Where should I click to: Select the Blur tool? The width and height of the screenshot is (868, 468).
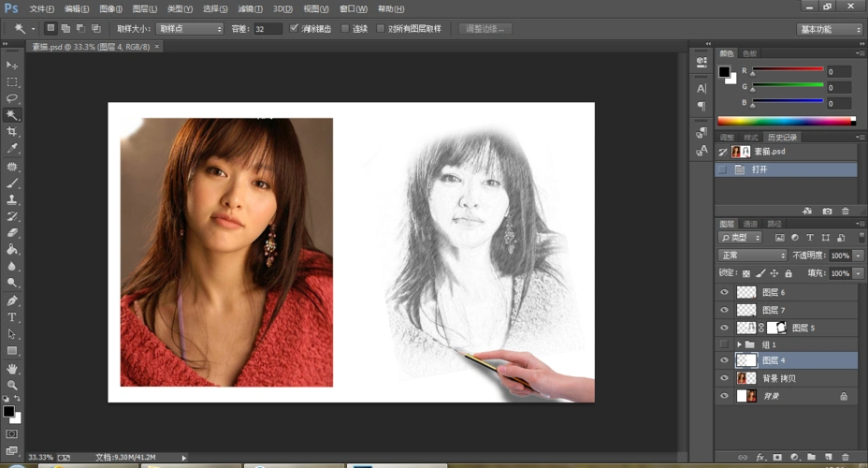point(11,267)
